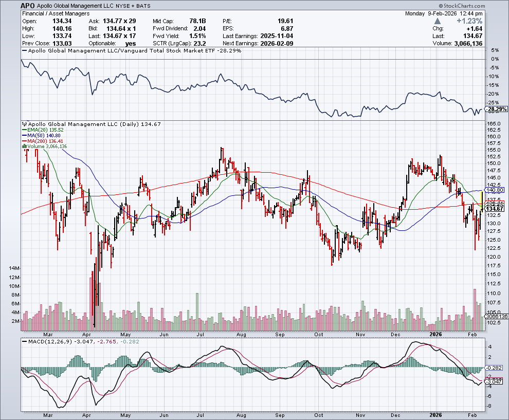Click the 140.80 MA(50) axis value tag

click(x=496, y=190)
